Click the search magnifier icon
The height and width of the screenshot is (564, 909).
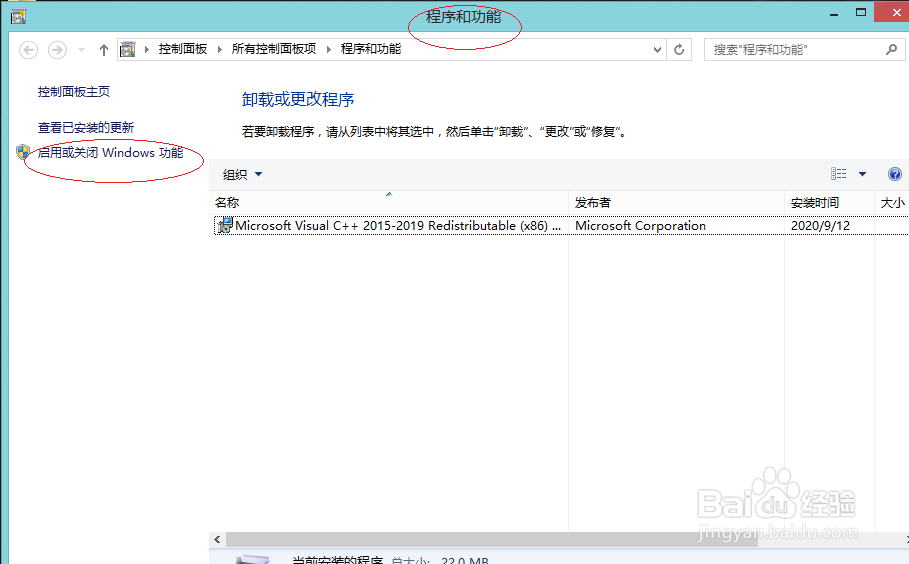pos(892,50)
